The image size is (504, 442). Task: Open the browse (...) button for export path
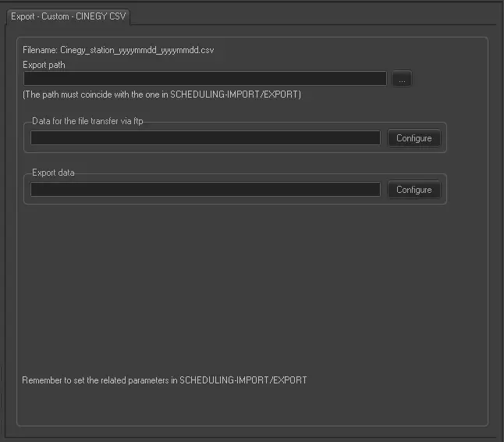pyautogui.click(x=402, y=79)
